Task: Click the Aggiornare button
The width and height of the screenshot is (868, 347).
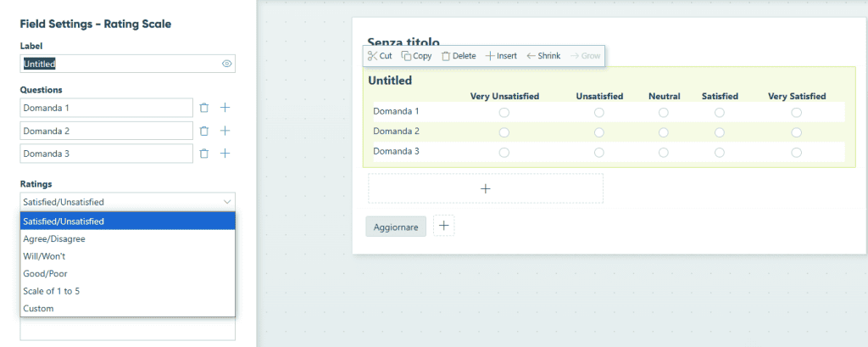Action: 396,227
